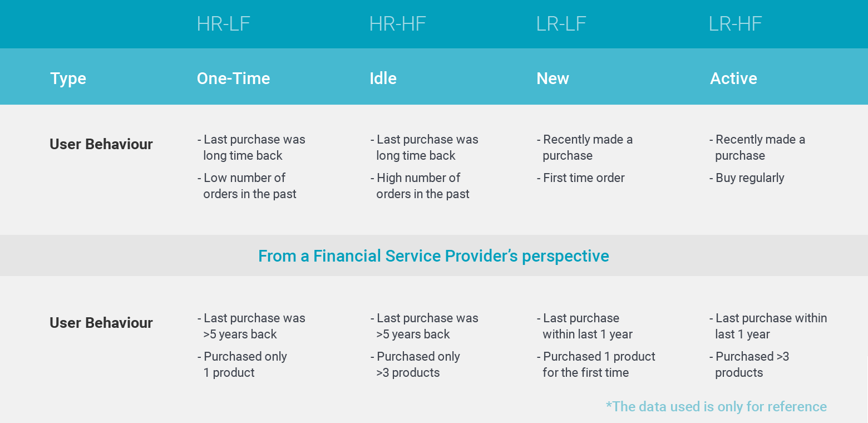Click the "First time order" bullet
The width and height of the screenshot is (868, 423).
click(x=581, y=178)
